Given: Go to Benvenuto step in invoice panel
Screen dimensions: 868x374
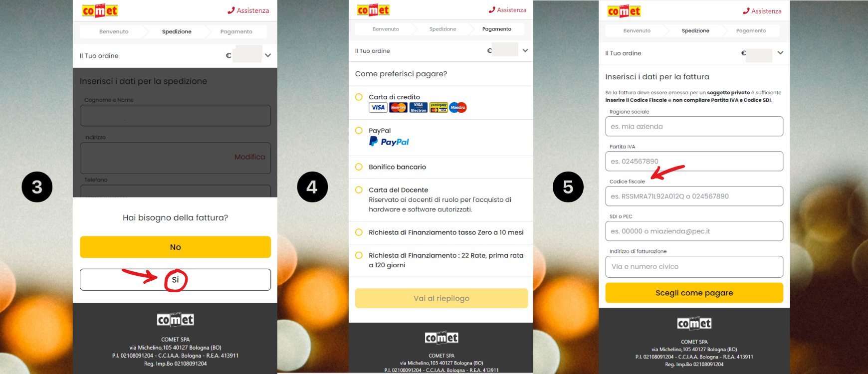Looking at the screenshot, I should coord(637,30).
